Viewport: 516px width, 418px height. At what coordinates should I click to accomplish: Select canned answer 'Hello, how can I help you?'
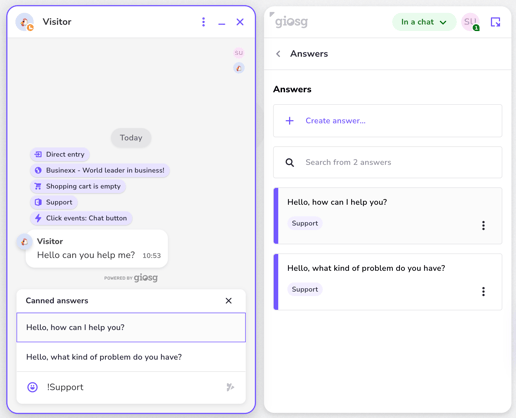131,327
